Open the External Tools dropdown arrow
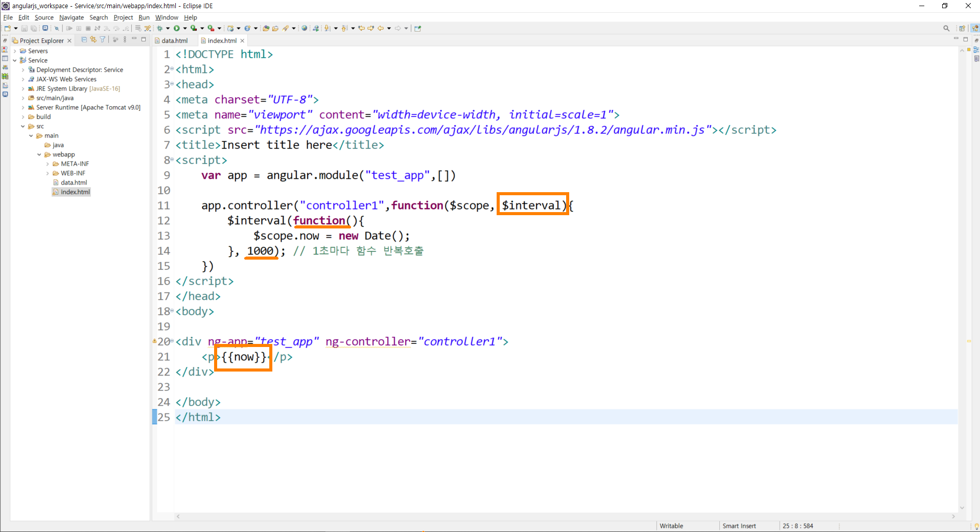Screen dimensions: 980x532 click(x=219, y=29)
